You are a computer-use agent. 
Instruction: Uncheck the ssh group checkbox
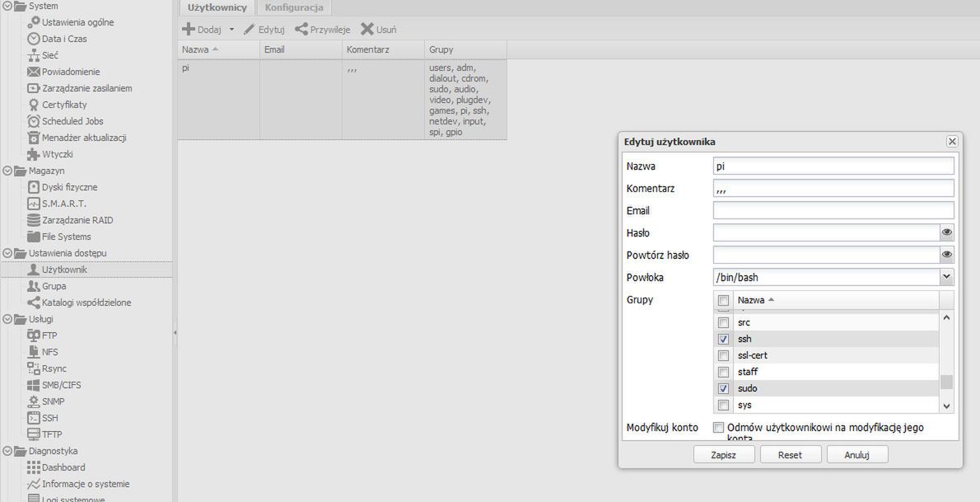click(723, 339)
